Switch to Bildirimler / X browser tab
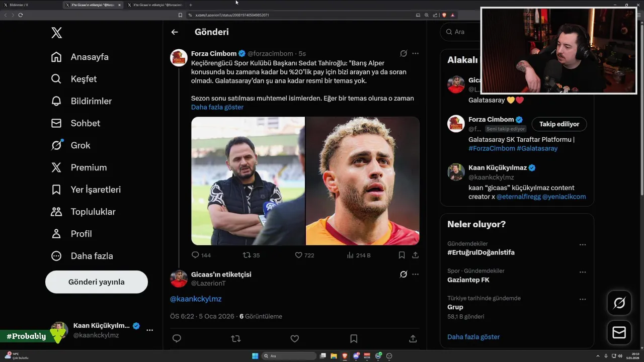 click(x=30, y=5)
